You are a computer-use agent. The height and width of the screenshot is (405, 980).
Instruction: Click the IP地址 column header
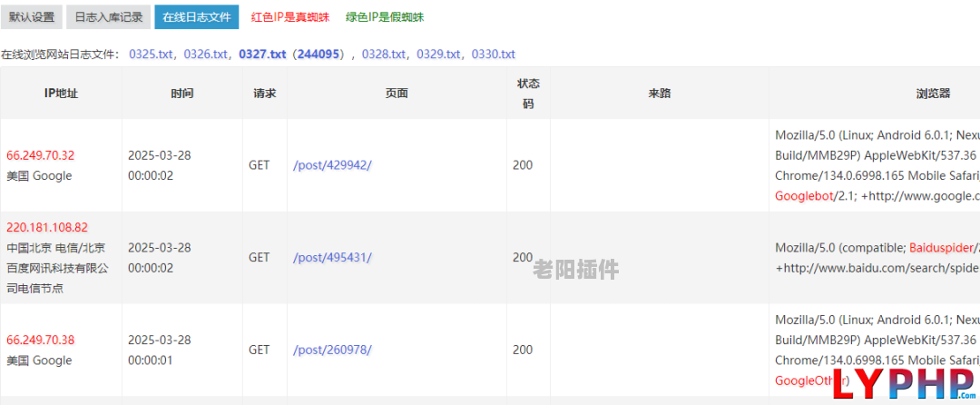[x=62, y=94]
